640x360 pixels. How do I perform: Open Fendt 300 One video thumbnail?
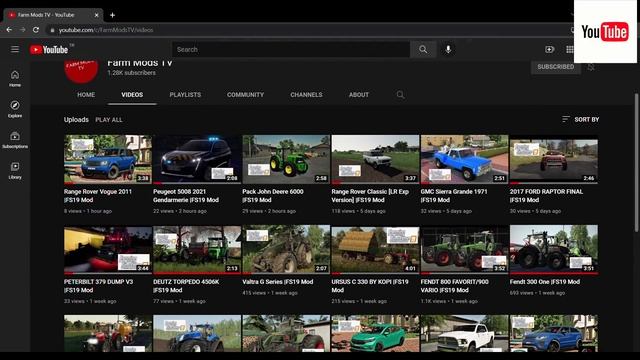click(553, 249)
